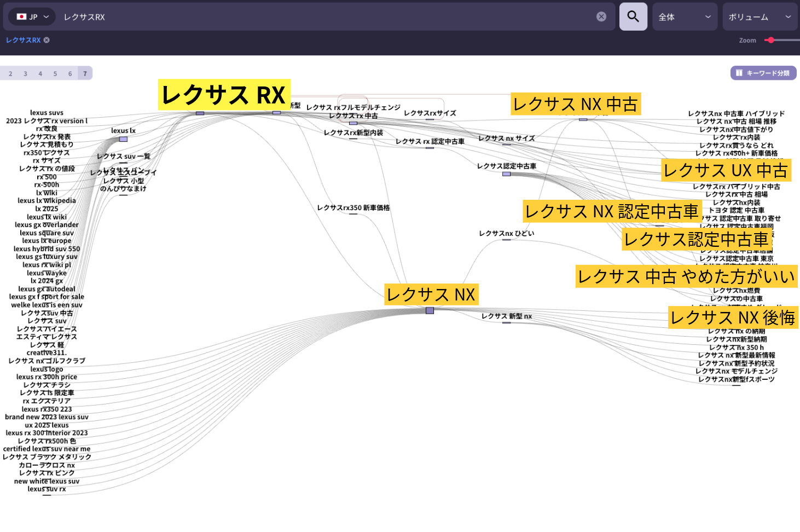Click the キーワード分類 button
This screenshot has width=800, height=532.
[763, 73]
